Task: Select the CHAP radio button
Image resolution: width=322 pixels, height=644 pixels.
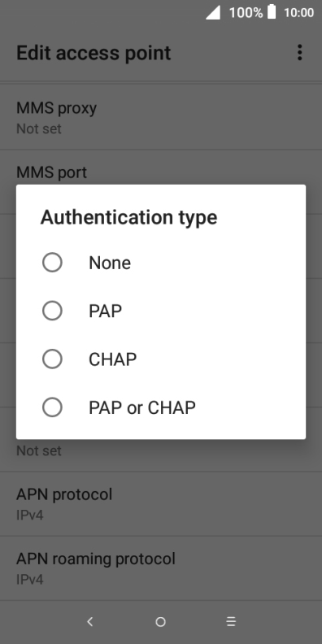Action: (52, 359)
